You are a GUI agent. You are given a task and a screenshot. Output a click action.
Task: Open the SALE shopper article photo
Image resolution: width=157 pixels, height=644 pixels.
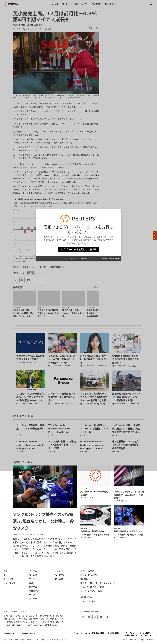click(56, 63)
